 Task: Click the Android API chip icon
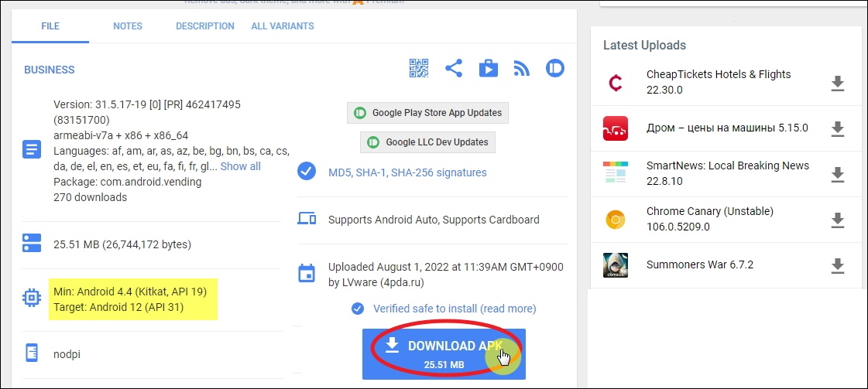pyautogui.click(x=32, y=299)
